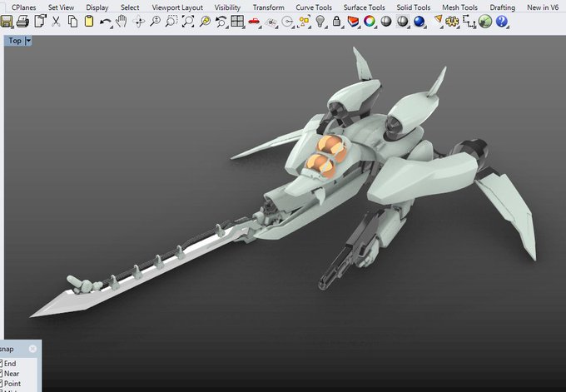Image resolution: width=566 pixels, height=392 pixels.
Task: Open the color wheel Object Properties
Action: point(370,22)
